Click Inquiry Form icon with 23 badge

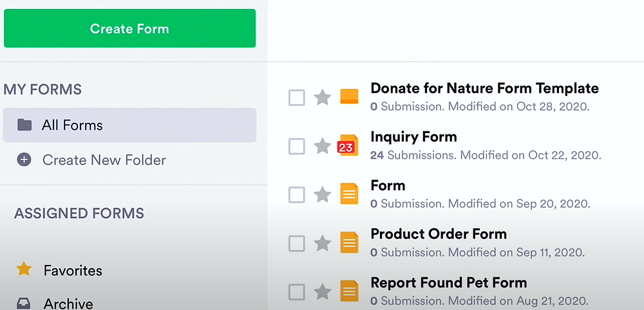tap(348, 146)
